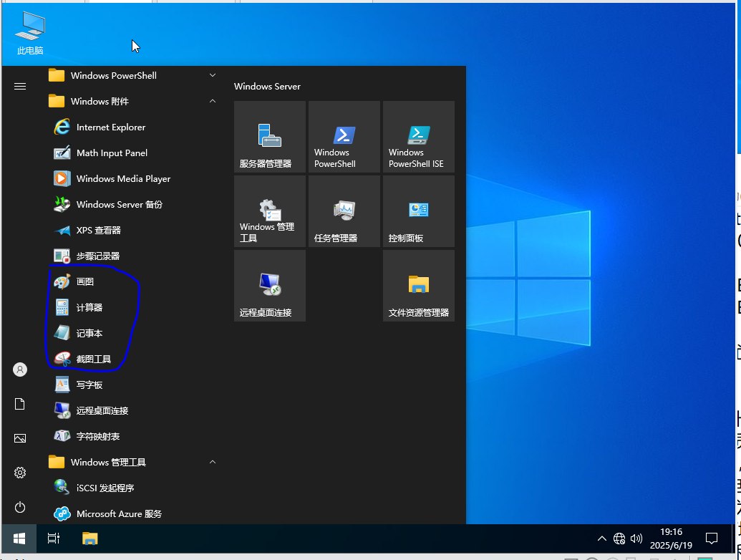Open the clock showing 19:16
Viewport: 741px width, 560px height.
coord(671,539)
